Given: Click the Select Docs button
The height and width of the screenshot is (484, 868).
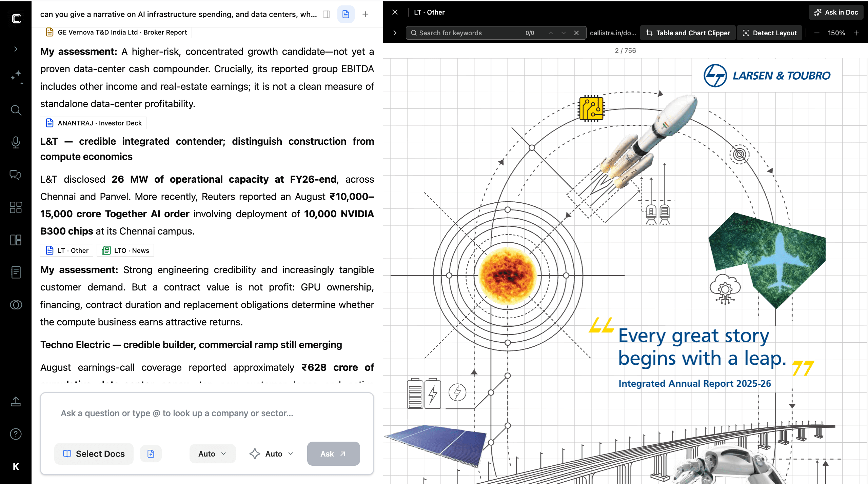Looking at the screenshot, I should (x=94, y=453).
